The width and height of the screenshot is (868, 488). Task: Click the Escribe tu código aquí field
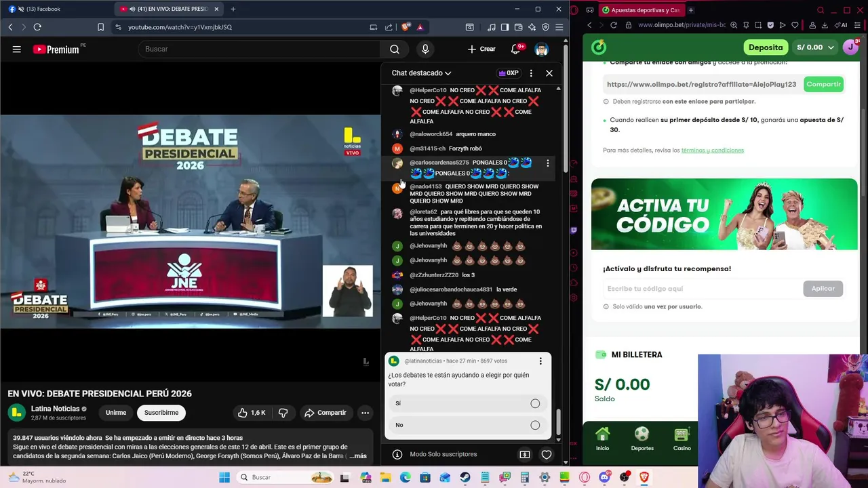tap(702, 289)
